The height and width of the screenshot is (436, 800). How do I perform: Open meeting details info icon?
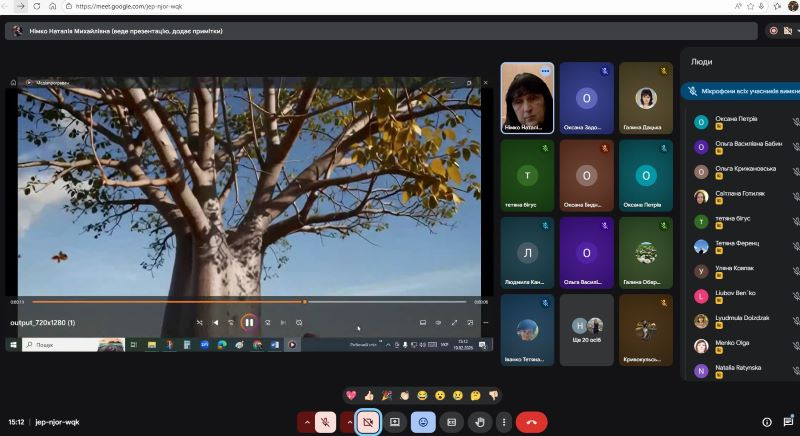click(x=767, y=422)
